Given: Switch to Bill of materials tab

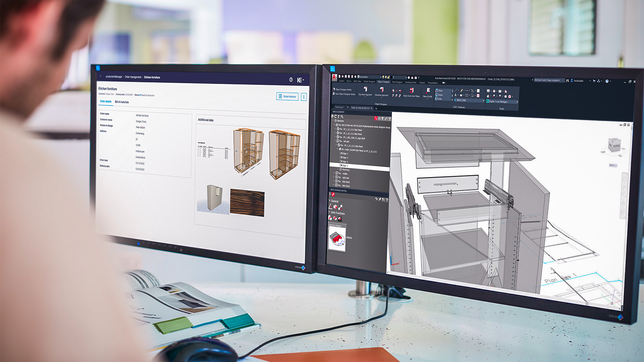Looking at the screenshot, I should [x=122, y=102].
